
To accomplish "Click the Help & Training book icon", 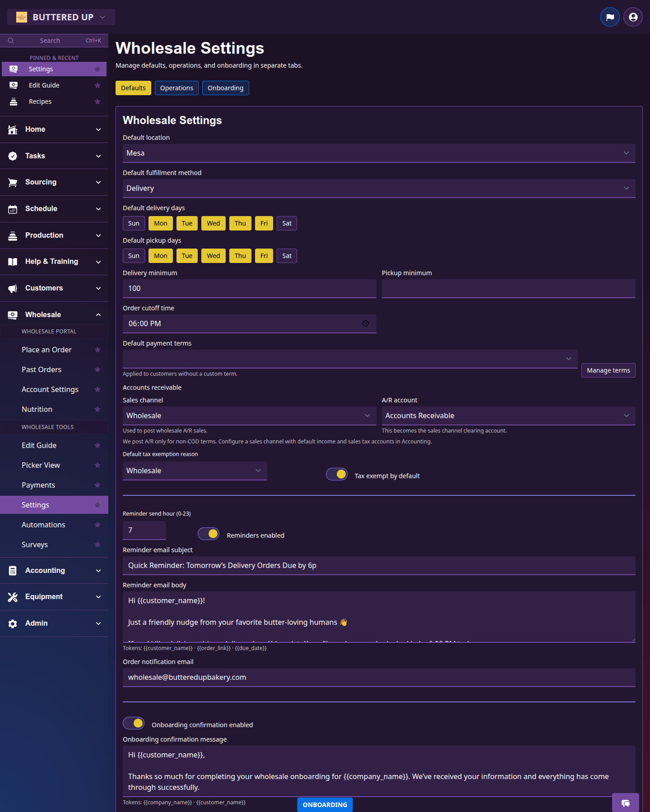I will click(x=13, y=262).
